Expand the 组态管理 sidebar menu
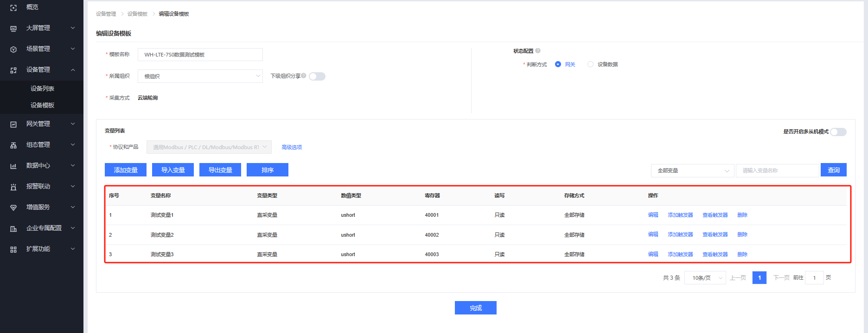Viewport: 868px width, 333px height. coord(42,145)
